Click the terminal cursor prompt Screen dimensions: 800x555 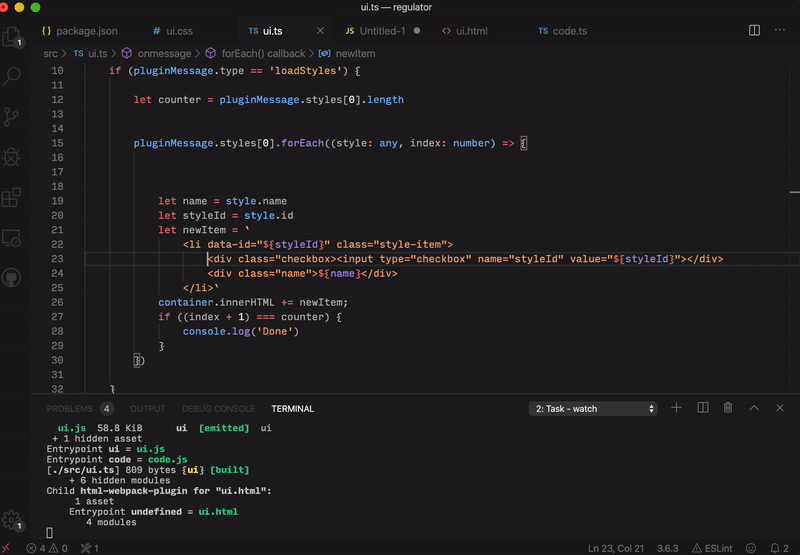pos(49,533)
